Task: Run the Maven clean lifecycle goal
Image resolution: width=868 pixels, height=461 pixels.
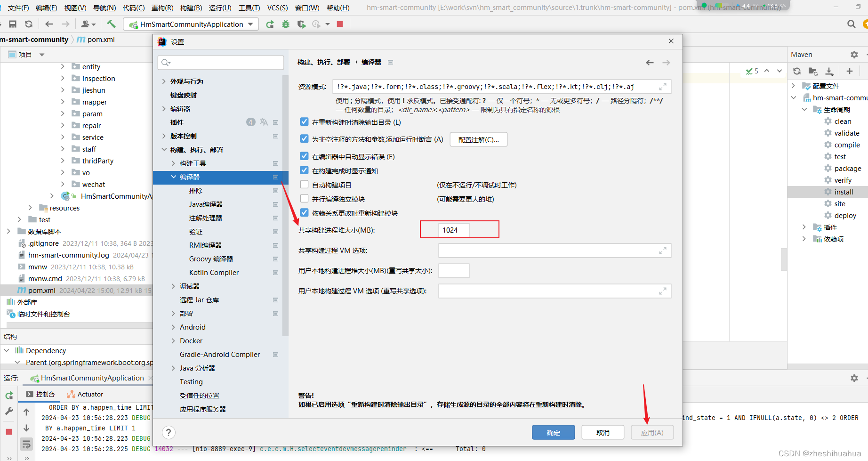Action: 843,121
